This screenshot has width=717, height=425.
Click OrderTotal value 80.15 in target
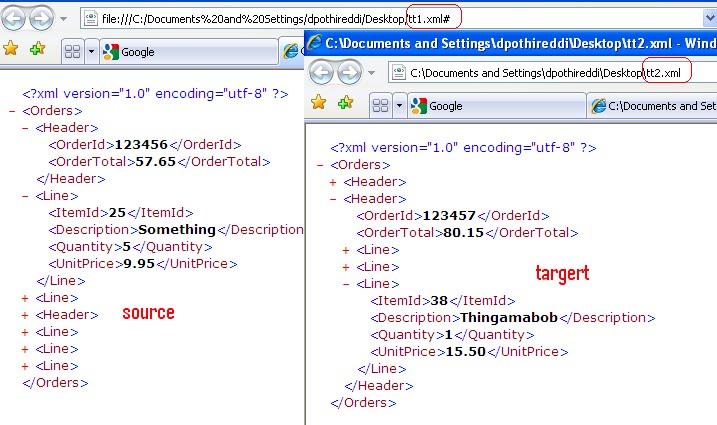[x=464, y=232]
